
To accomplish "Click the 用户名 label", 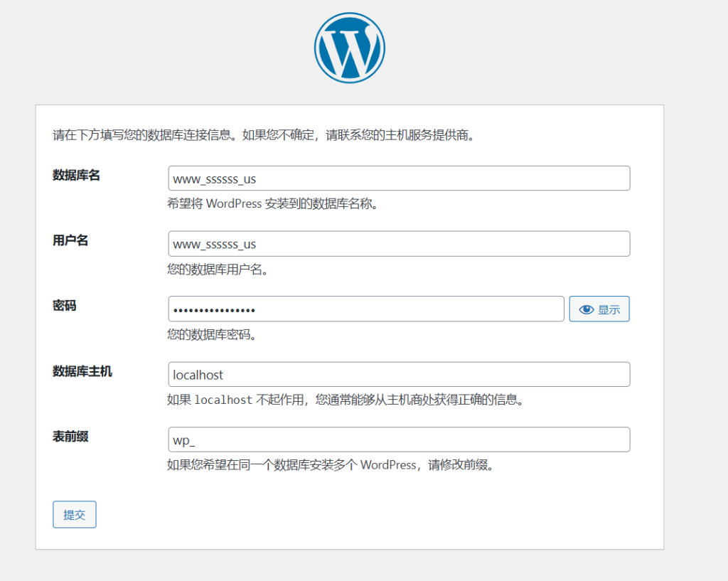I will [x=70, y=240].
